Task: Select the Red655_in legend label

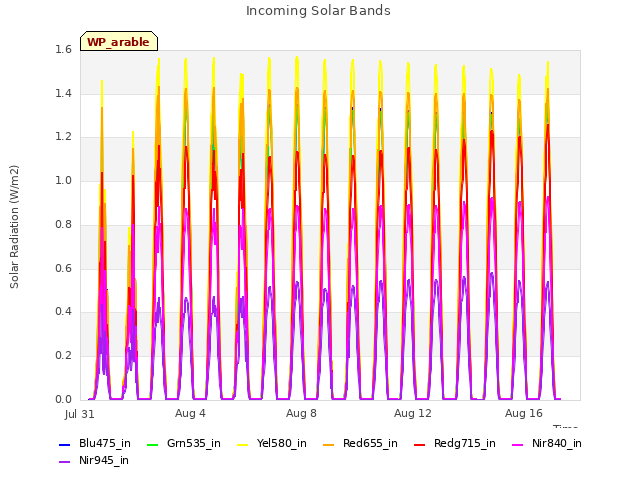Action: pyautogui.click(x=370, y=444)
